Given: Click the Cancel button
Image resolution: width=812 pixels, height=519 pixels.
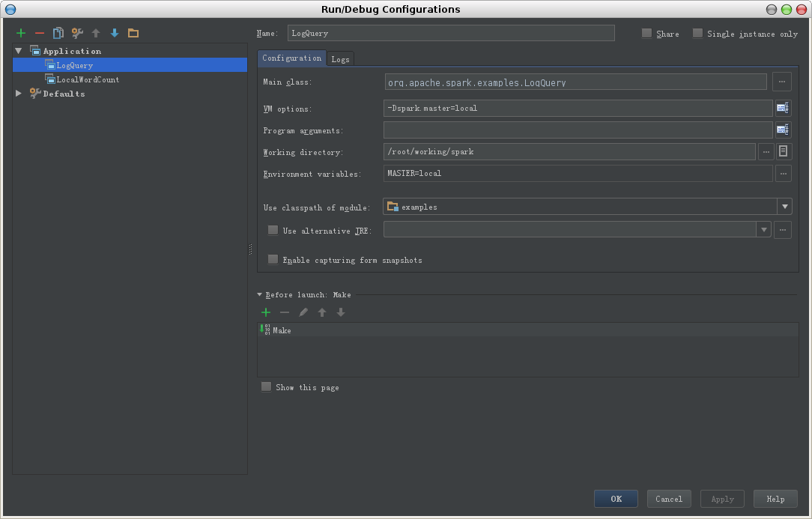Looking at the screenshot, I should (669, 499).
